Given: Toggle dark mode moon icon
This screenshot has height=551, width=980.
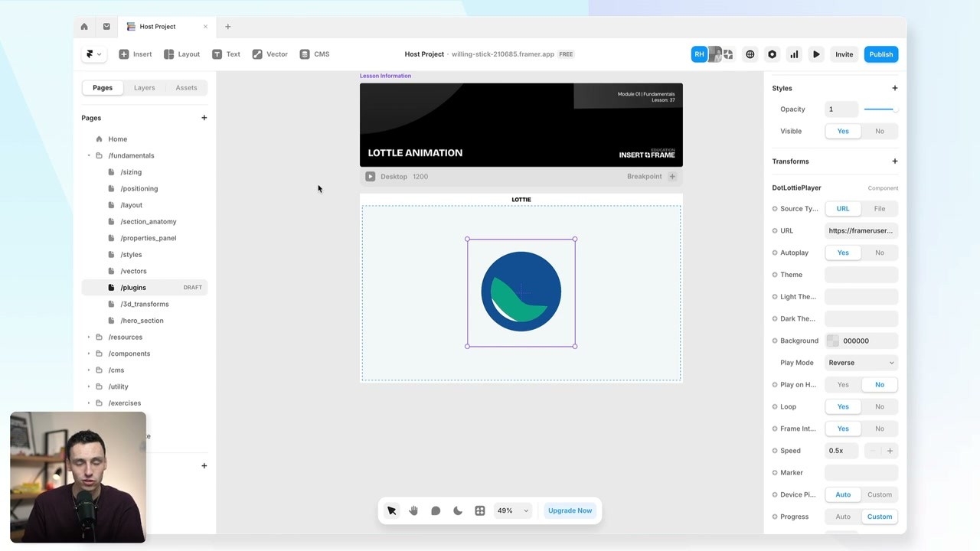Looking at the screenshot, I should click(458, 511).
